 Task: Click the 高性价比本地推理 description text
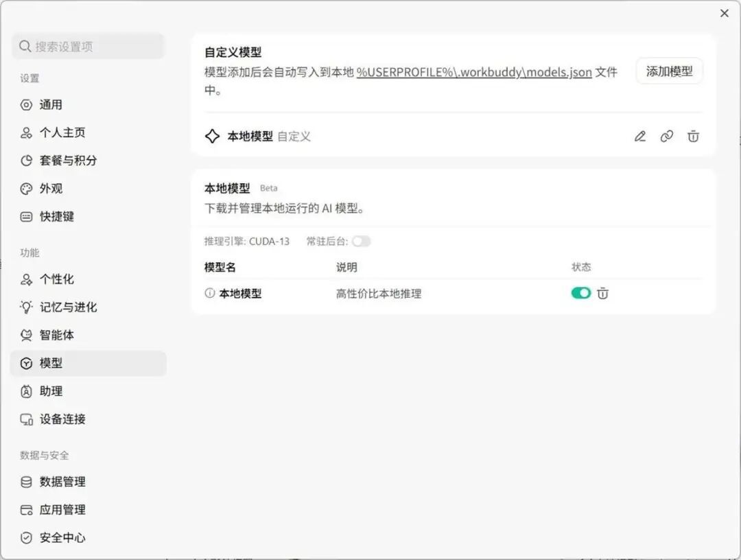point(379,294)
